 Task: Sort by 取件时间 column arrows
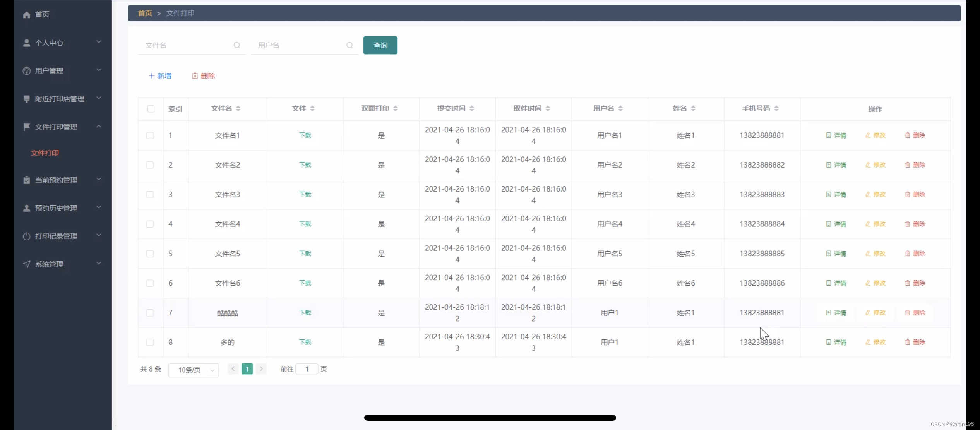point(548,109)
